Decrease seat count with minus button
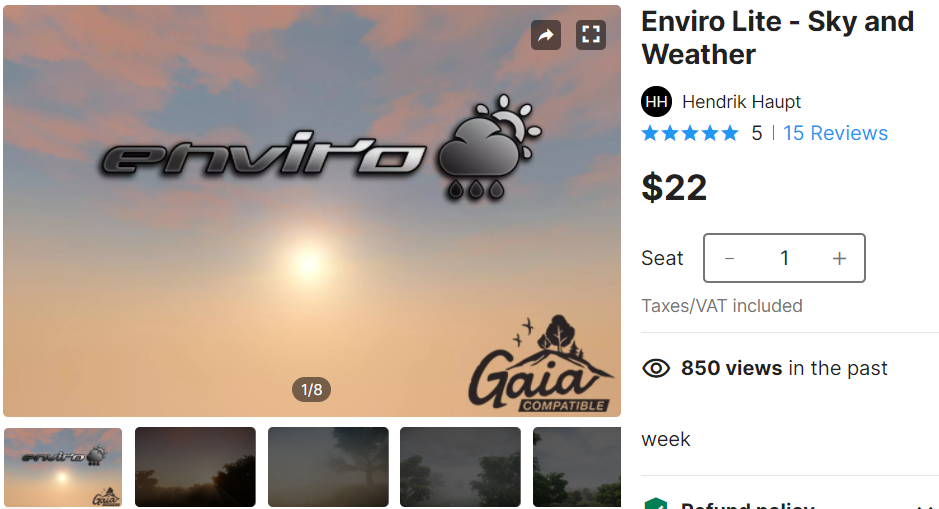The image size is (939, 509). 729,258
